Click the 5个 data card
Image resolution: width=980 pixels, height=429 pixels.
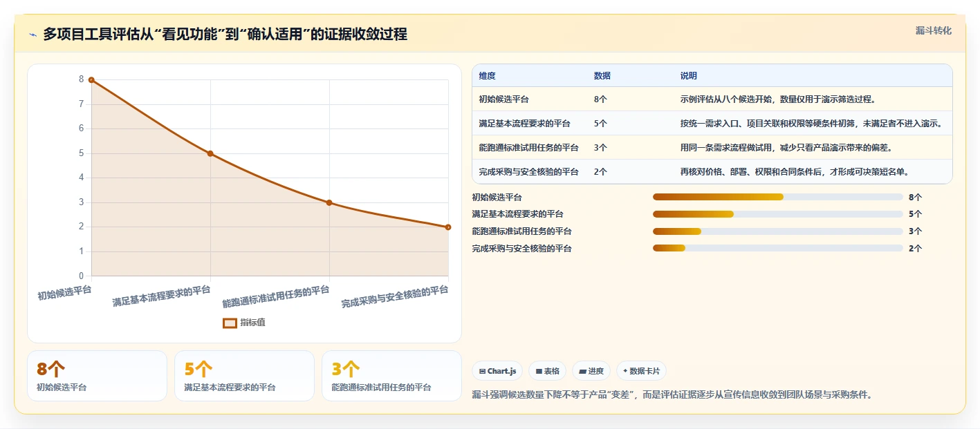(x=245, y=376)
